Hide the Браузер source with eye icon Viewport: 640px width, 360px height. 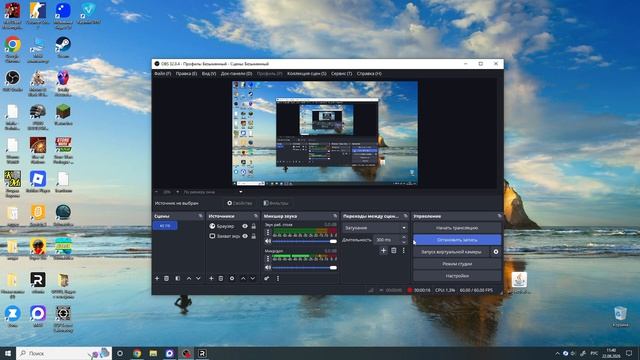(245, 226)
